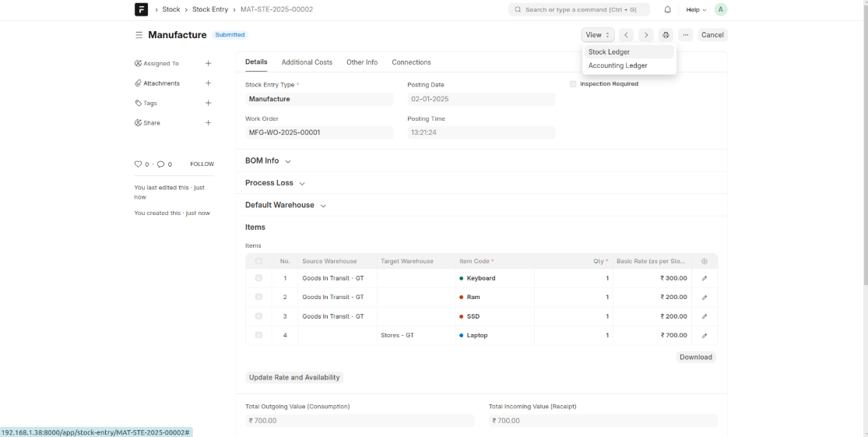Select the Keyboard item code cell
868x437 pixels.
(495, 279)
